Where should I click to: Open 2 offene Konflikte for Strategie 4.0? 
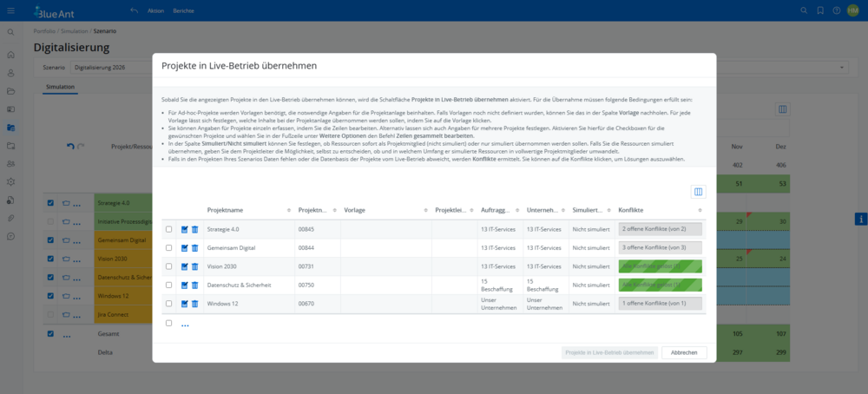coord(660,229)
